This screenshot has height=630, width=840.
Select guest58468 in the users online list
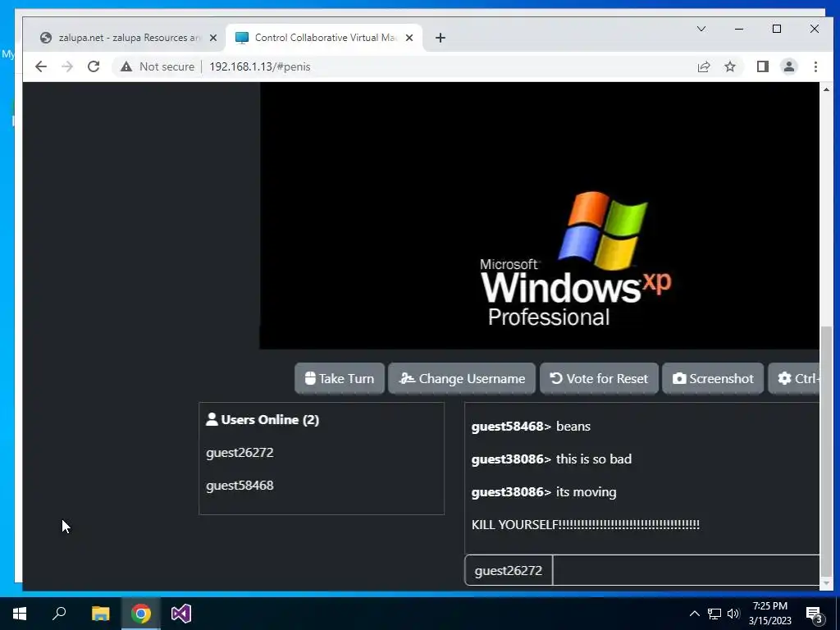tap(240, 486)
